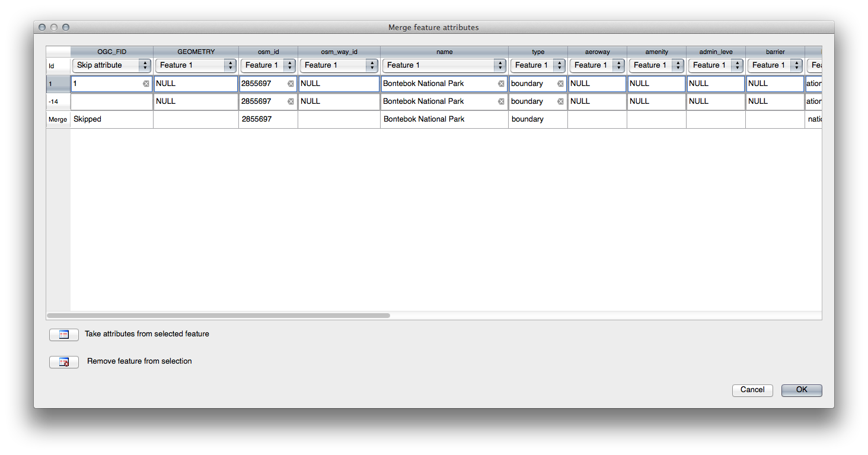Open the OGC_FID 'Skip attribute' dropdown
The height and width of the screenshot is (455, 868).
tap(111, 65)
